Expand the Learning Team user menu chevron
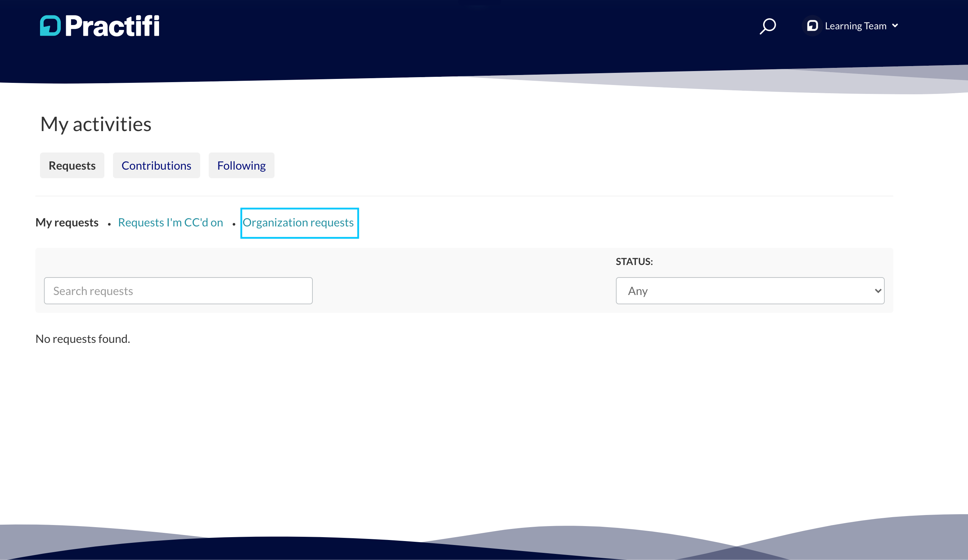The width and height of the screenshot is (968, 560). click(895, 26)
